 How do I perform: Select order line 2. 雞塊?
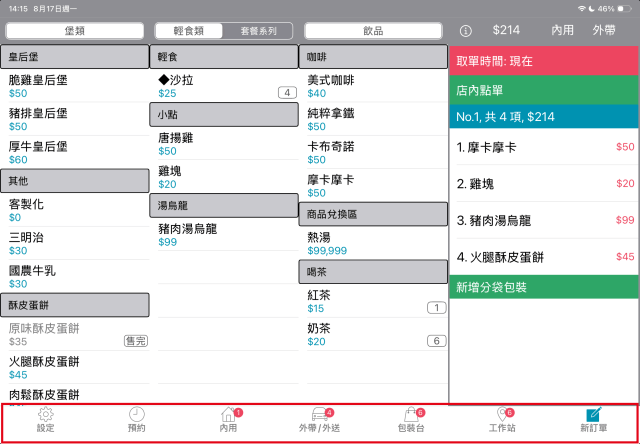click(x=544, y=184)
